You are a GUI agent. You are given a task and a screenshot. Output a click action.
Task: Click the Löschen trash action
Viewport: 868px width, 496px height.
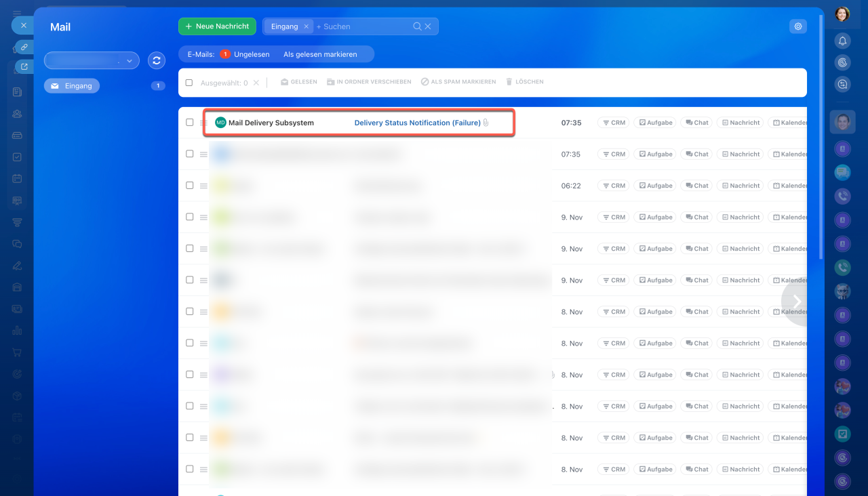524,82
